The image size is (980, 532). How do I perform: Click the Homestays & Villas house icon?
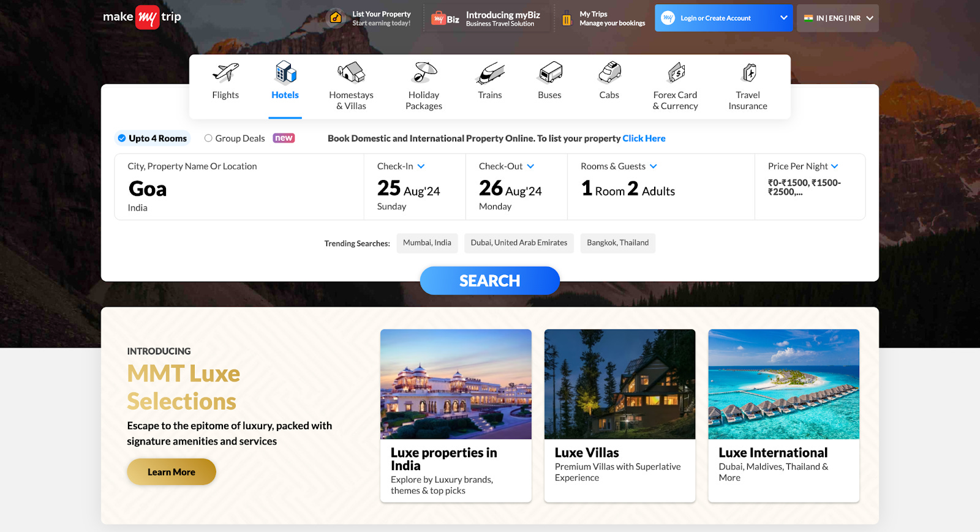pos(351,72)
